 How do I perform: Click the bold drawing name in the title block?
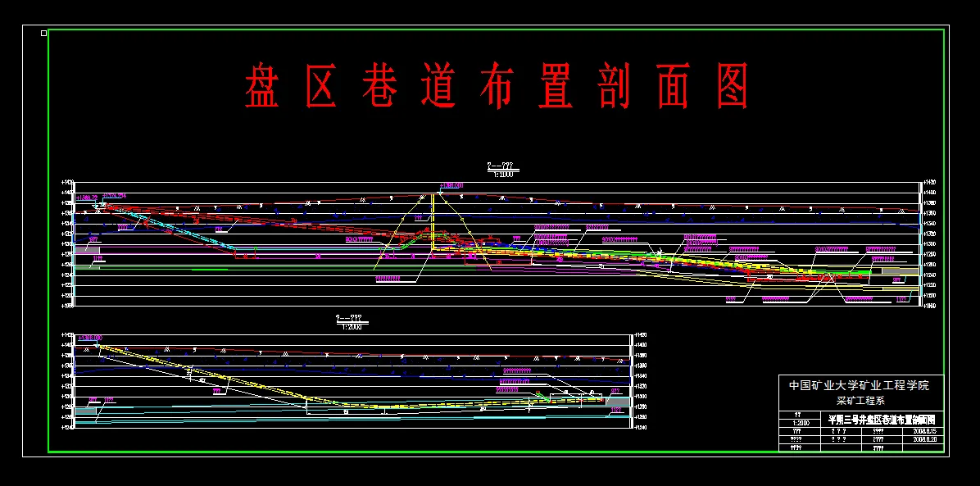click(881, 419)
